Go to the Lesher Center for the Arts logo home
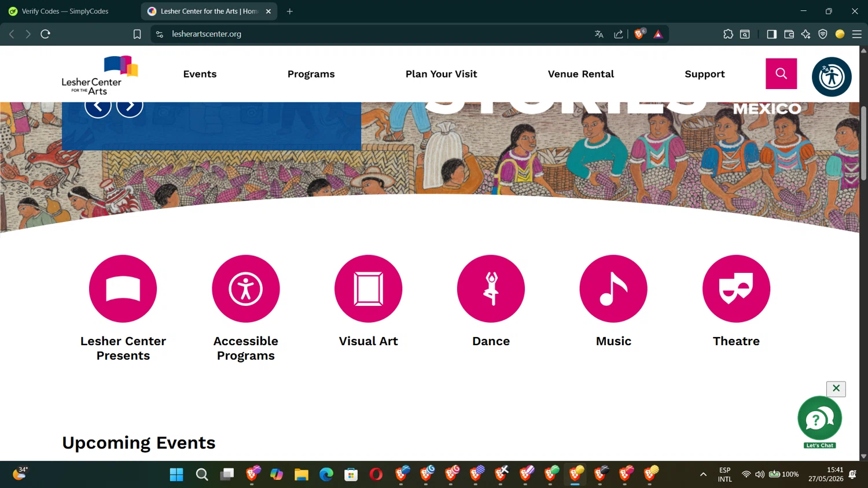The image size is (868, 488). 100,75
